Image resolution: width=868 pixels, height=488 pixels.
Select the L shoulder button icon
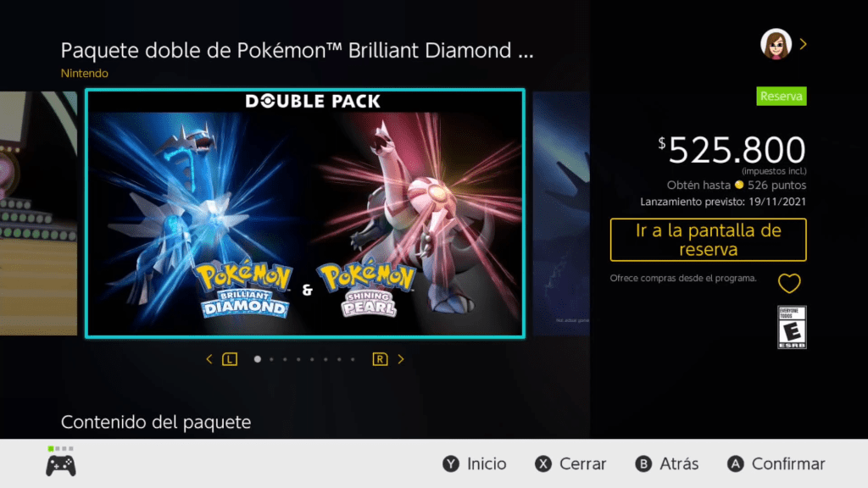[x=230, y=359]
